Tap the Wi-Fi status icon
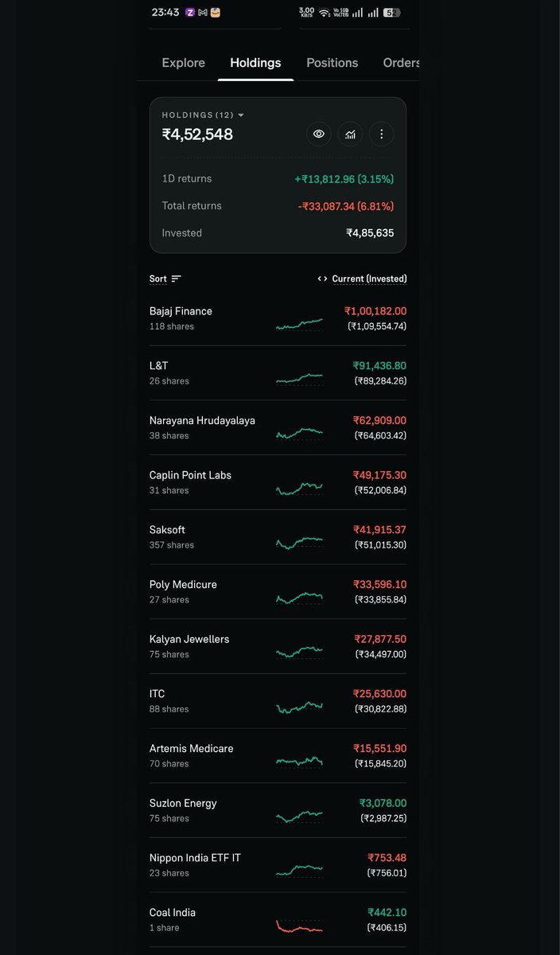This screenshot has height=955, width=560. [325, 13]
